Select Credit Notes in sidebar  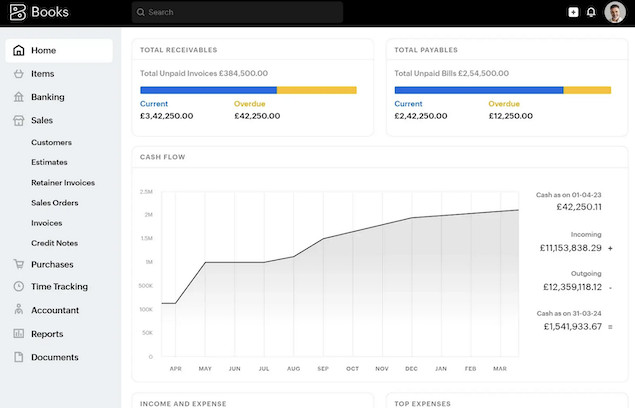coord(54,243)
